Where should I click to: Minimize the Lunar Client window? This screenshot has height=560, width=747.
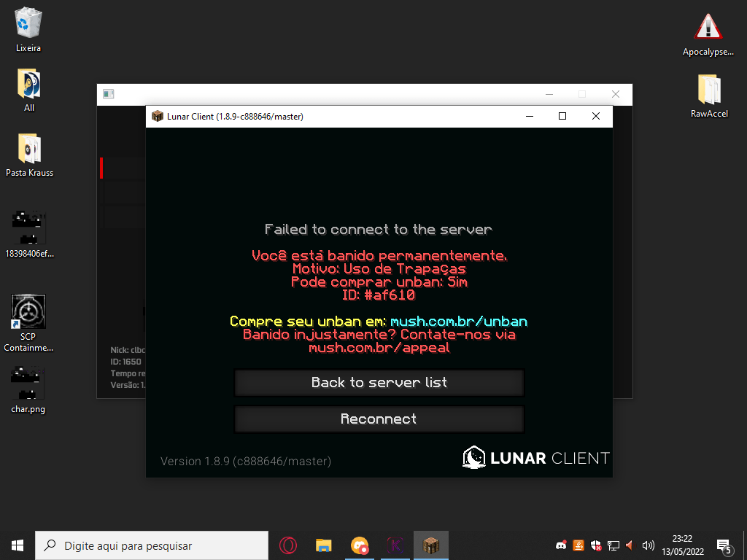tap(530, 116)
